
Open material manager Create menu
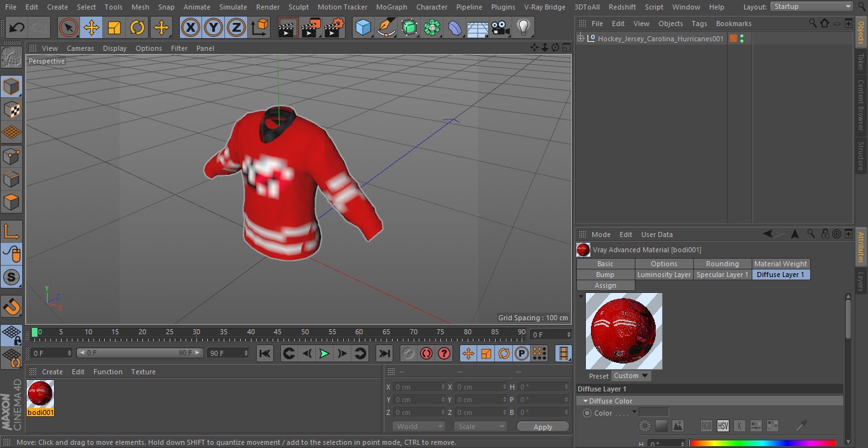coord(52,372)
